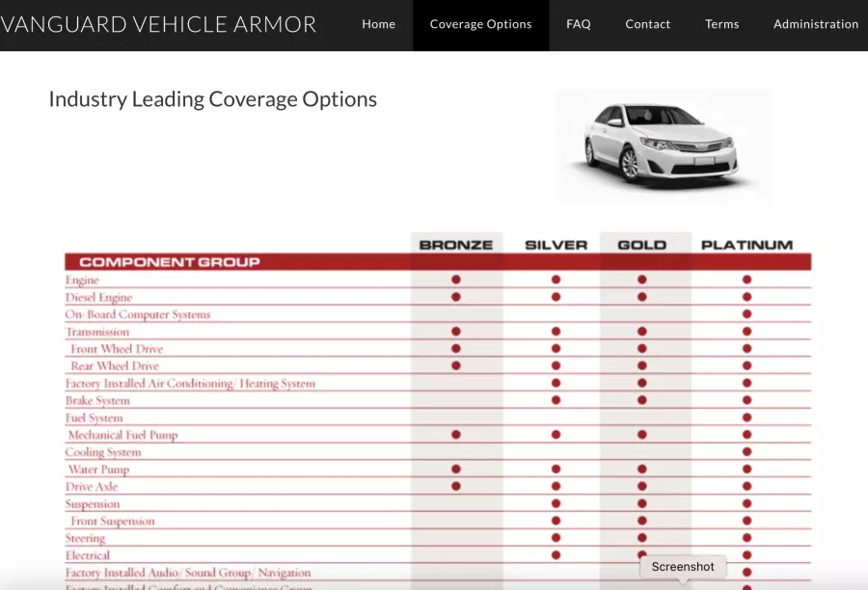Click the Engine row label
Screen dimensions: 868x590
click(x=82, y=280)
